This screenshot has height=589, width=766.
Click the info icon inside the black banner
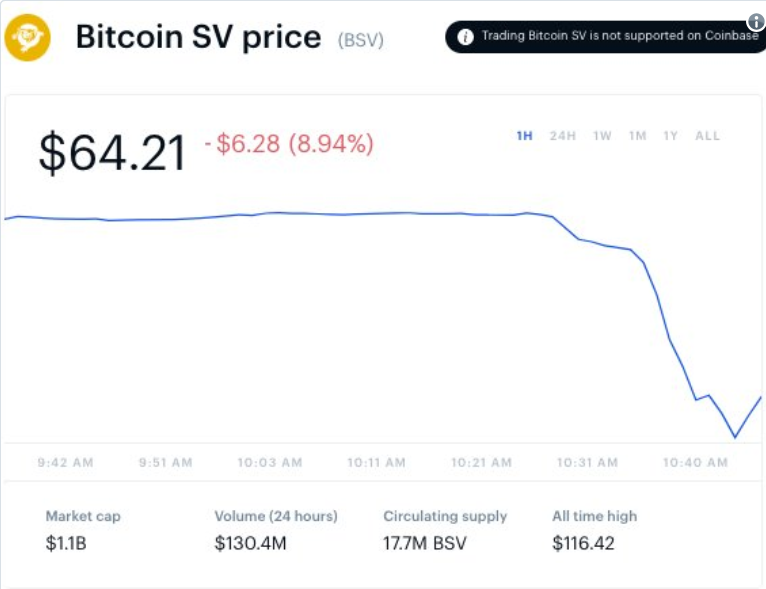click(465, 36)
